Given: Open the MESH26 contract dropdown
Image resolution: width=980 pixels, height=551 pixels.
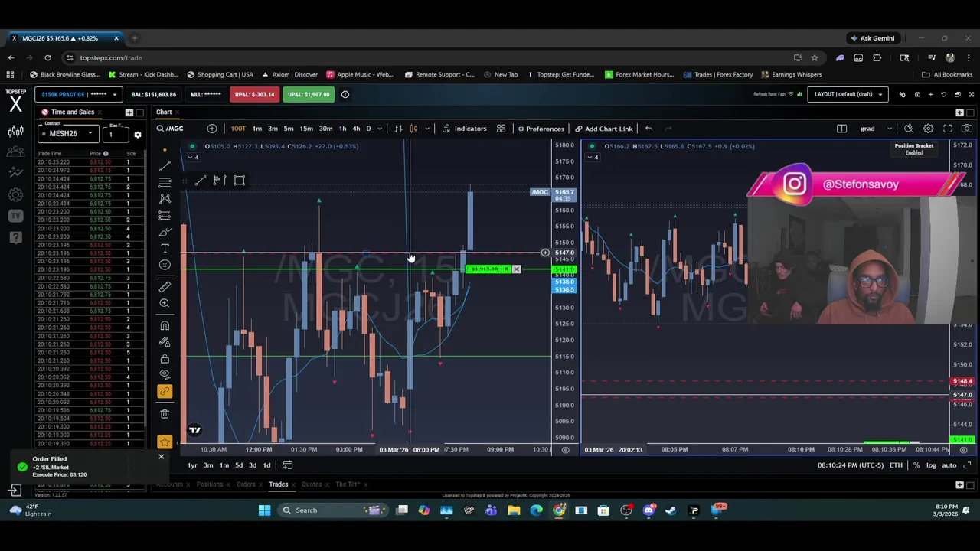Looking at the screenshot, I should 69,134.
